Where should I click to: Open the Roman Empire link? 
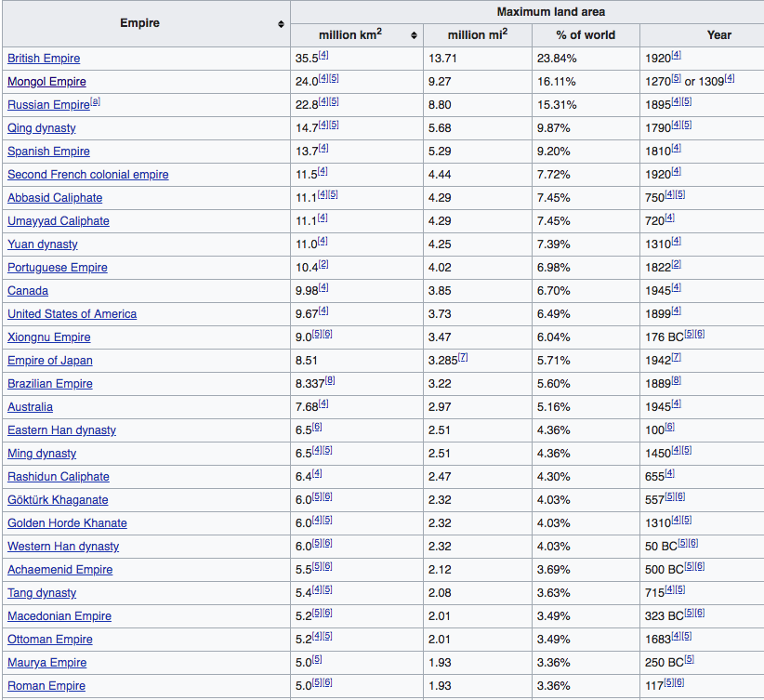(46, 686)
